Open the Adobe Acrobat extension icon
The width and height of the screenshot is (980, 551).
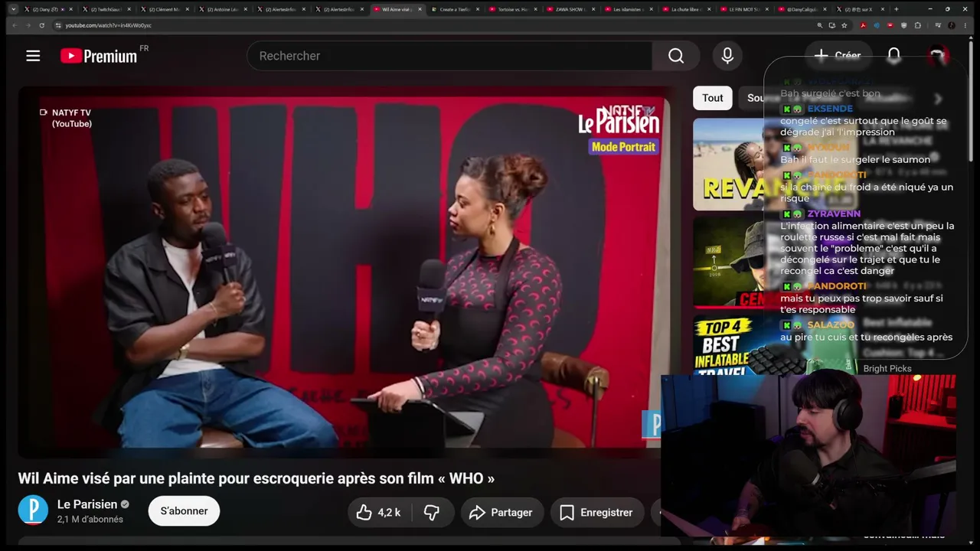863,25
